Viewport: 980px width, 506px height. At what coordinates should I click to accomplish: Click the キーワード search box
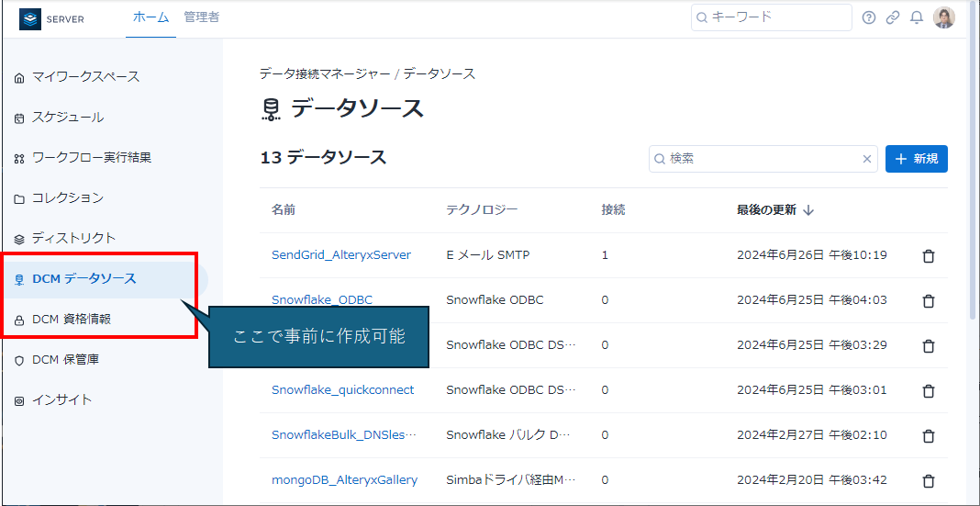pyautogui.click(x=771, y=17)
